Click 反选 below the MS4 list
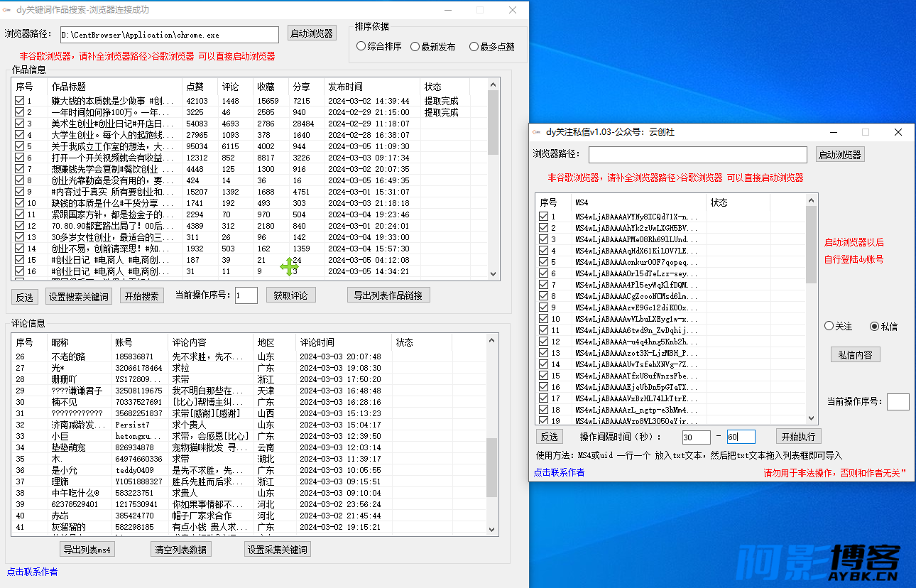The image size is (916, 588). 549,436
